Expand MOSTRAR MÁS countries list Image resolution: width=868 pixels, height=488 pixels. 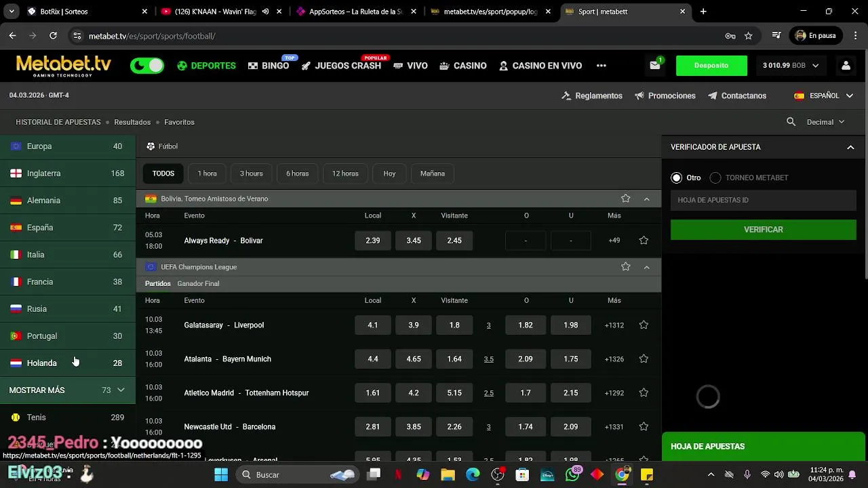tap(67, 390)
